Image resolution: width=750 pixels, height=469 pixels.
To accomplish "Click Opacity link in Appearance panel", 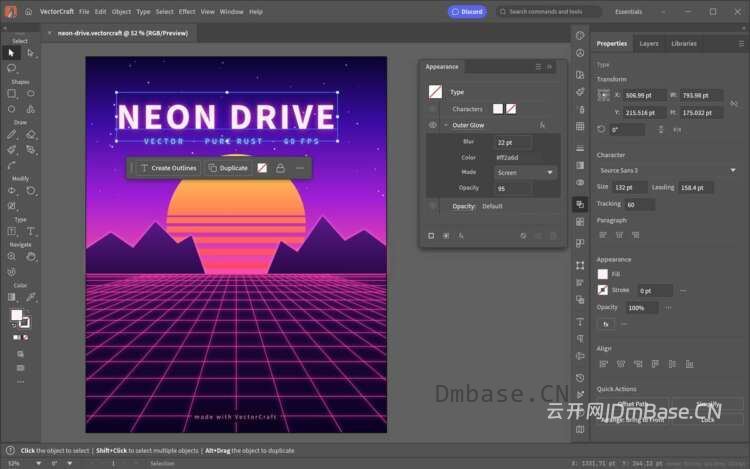I will [x=463, y=206].
